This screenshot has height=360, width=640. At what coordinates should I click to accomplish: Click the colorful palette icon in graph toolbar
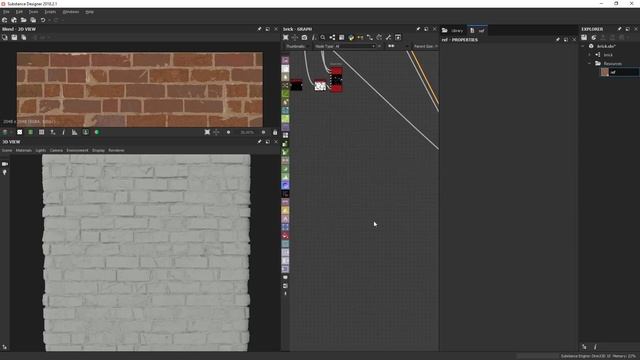pos(351,37)
